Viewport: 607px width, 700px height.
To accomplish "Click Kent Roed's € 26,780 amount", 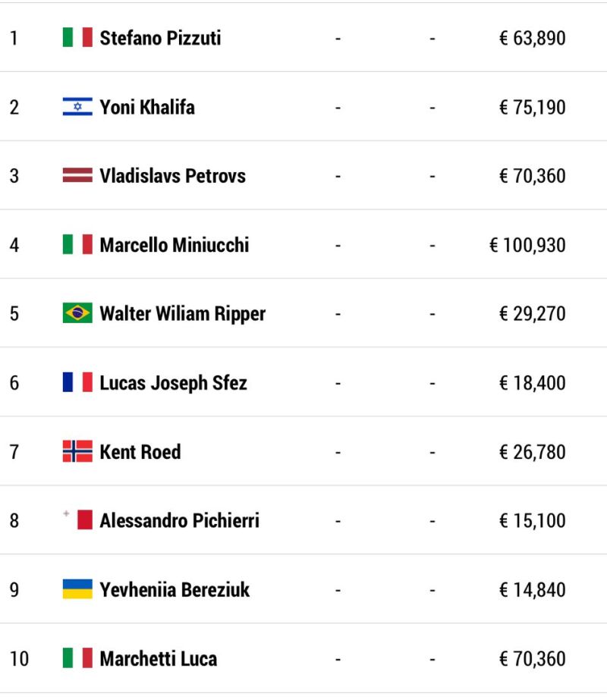I will tap(533, 452).
